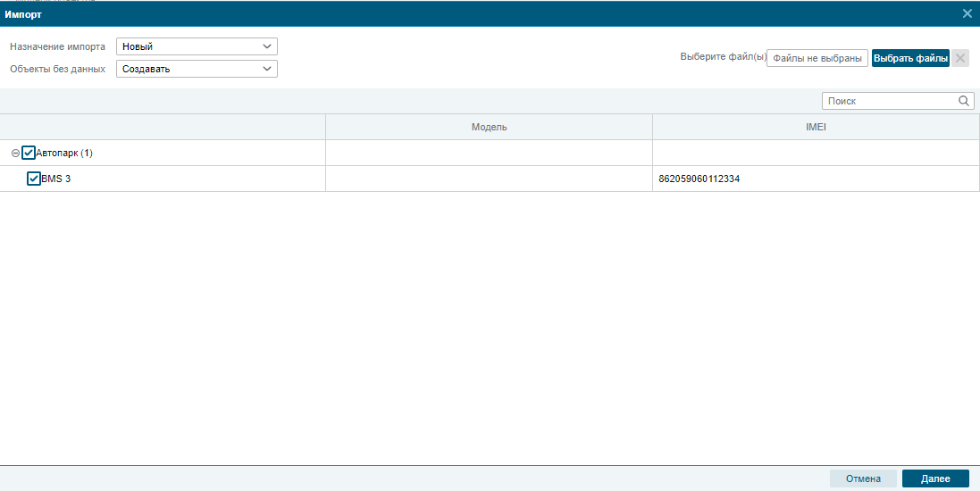Click the Файлы не выбраны field

click(817, 58)
